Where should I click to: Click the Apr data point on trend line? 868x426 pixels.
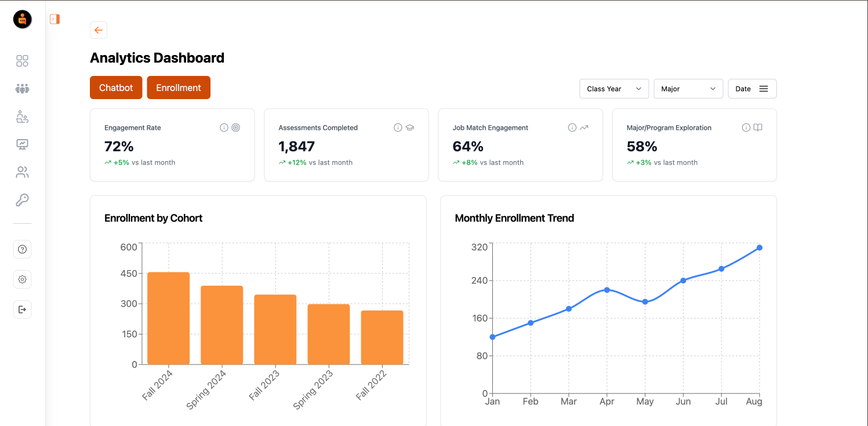point(607,290)
